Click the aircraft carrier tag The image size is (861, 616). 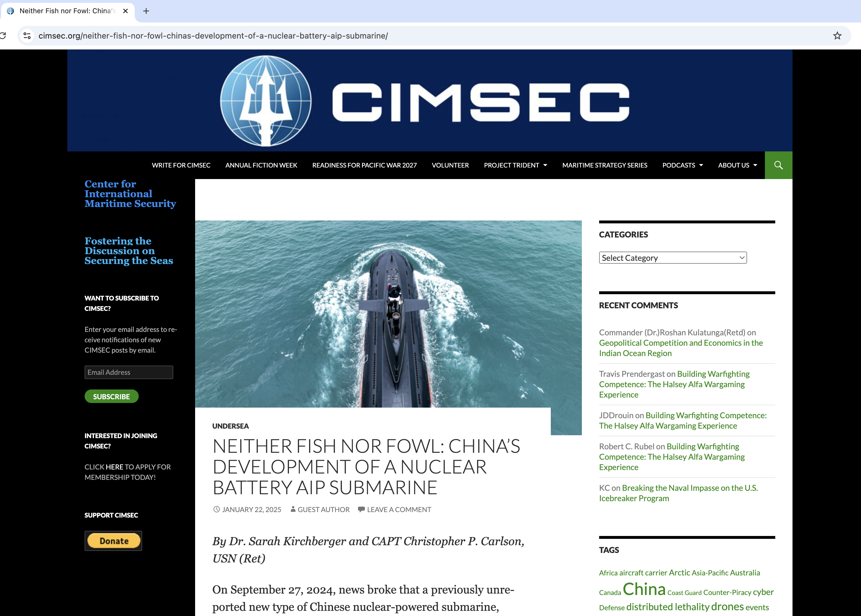(643, 573)
